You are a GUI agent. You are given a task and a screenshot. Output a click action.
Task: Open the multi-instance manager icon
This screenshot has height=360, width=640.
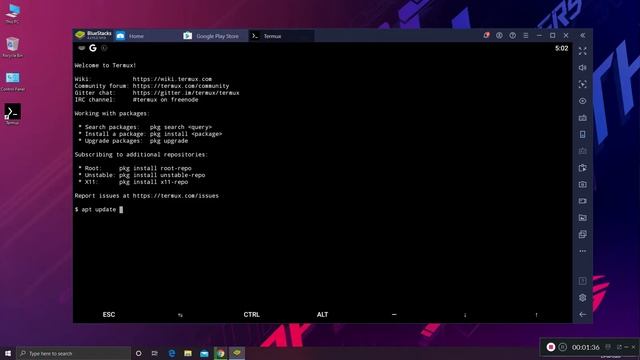(x=582, y=234)
